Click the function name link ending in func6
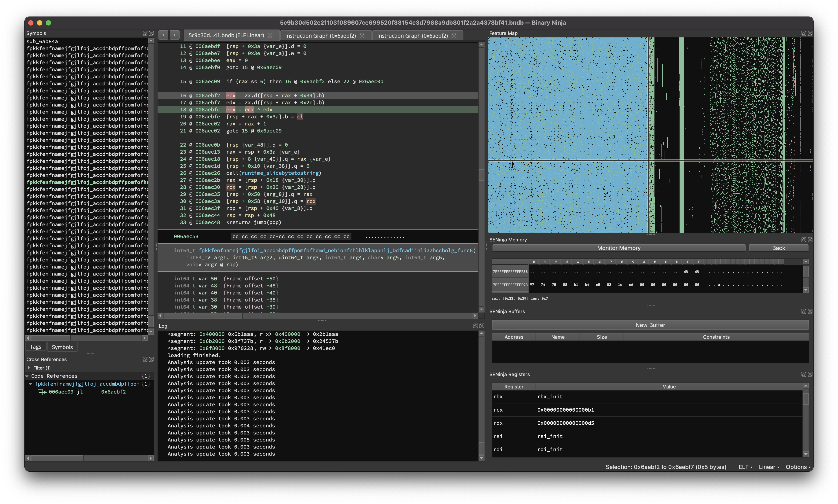This screenshot has height=504, width=838. (x=335, y=251)
